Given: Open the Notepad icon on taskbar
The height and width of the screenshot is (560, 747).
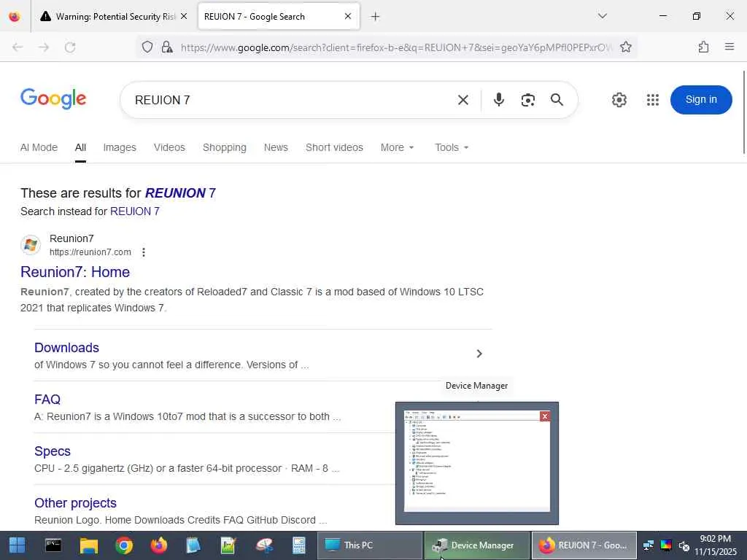Looking at the screenshot, I should tap(193, 545).
